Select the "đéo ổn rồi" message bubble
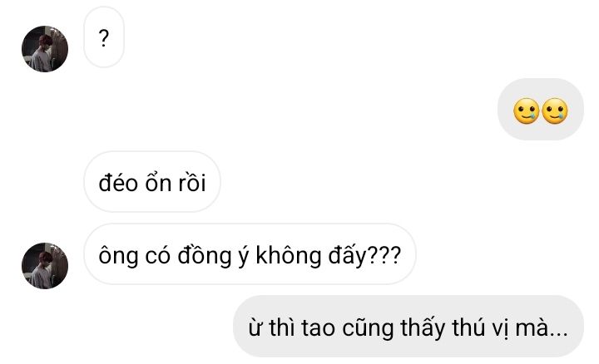 click(x=152, y=182)
